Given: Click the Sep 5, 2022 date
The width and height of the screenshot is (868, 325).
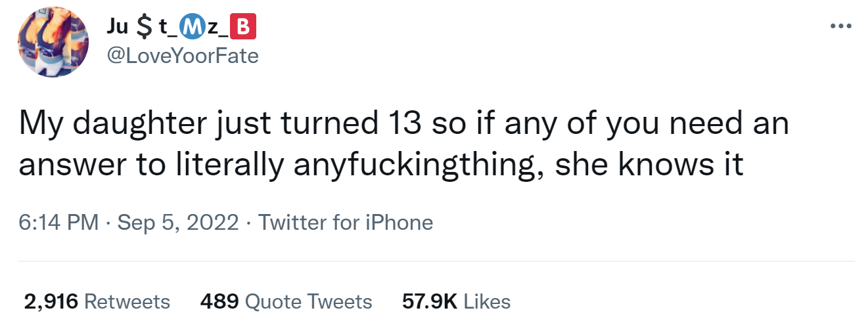Looking at the screenshot, I should (177, 223).
